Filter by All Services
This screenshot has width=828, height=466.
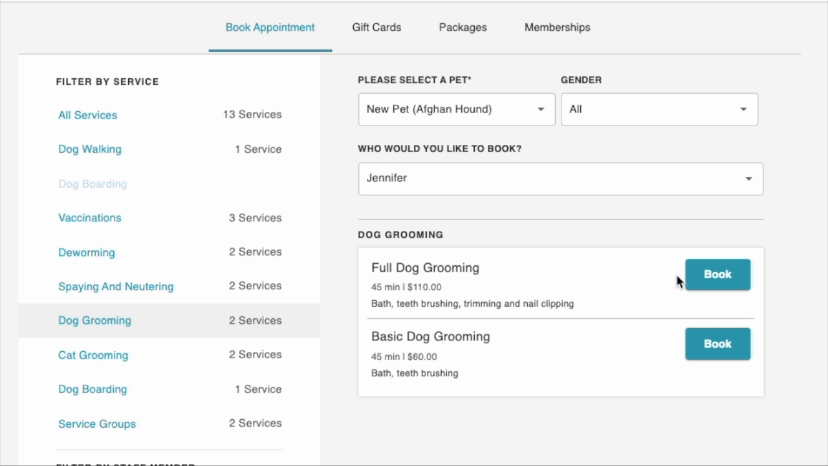pos(88,115)
